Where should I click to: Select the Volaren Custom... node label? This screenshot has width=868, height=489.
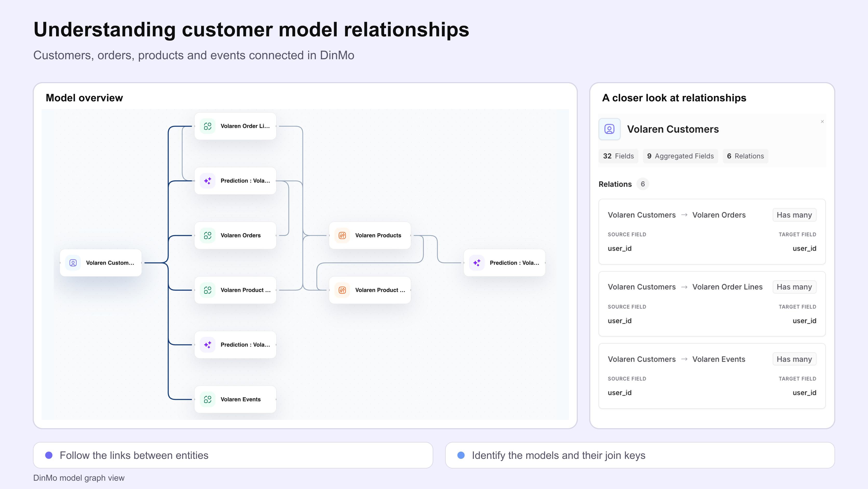pyautogui.click(x=110, y=263)
